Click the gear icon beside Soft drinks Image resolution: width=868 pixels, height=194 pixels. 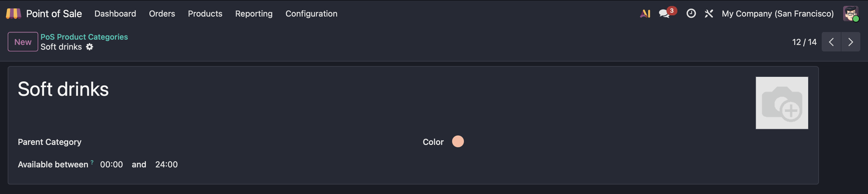(x=90, y=47)
